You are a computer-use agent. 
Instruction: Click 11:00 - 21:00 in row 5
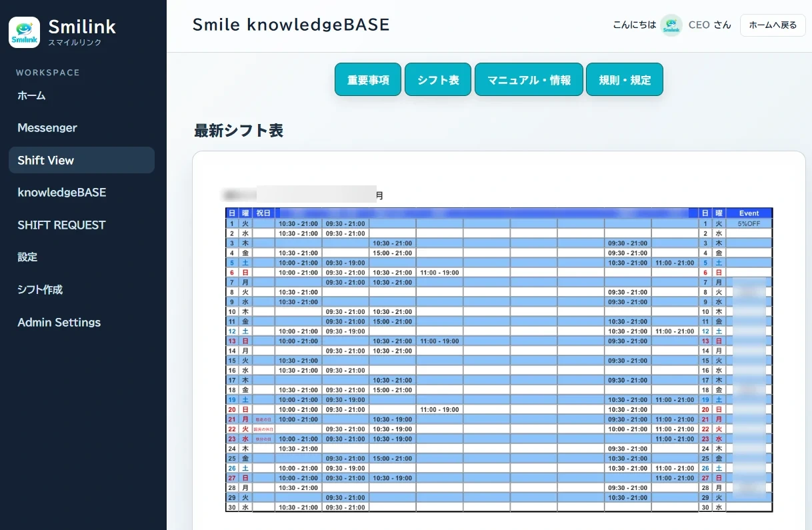pyautogui.click(x=675, y=263)
